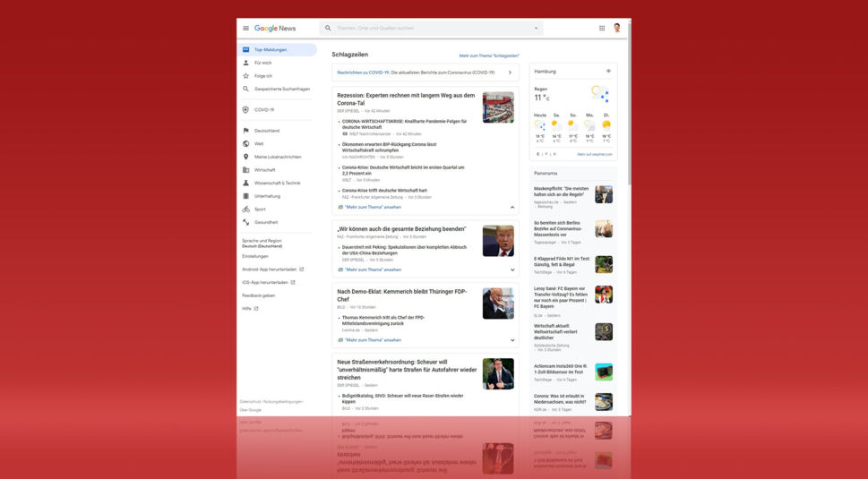Open Maskenpflicht Panorama thumbnail
This screenshot has height=479, width=868.
pyautogui.click(x=604, y=194)
